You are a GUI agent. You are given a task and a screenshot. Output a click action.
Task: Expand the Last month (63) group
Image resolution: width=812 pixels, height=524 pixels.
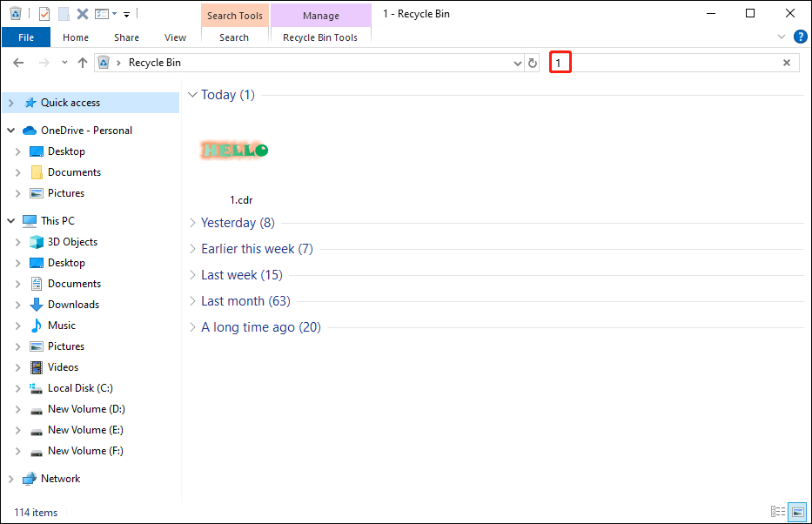click(x=192, y=301)
